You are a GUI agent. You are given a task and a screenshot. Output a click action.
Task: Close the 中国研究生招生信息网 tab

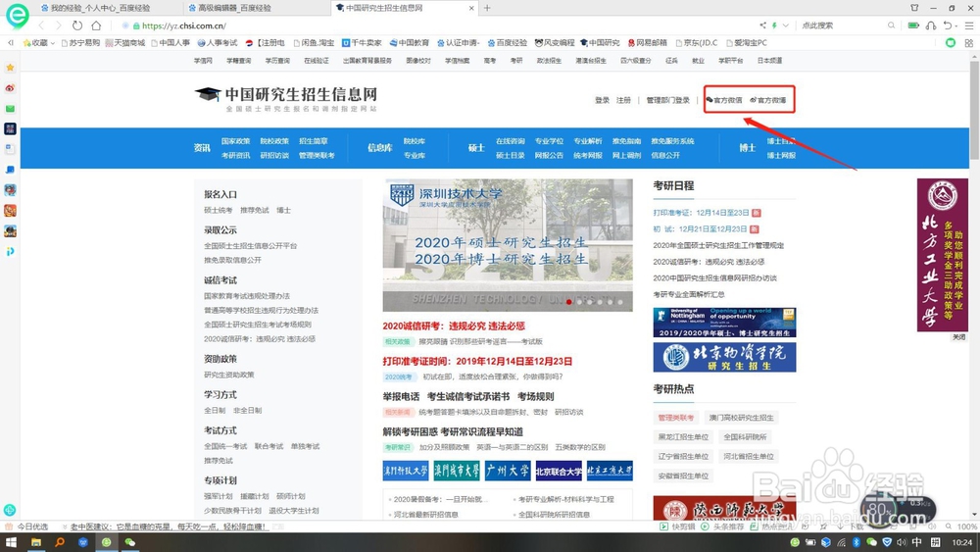(471, 8)
